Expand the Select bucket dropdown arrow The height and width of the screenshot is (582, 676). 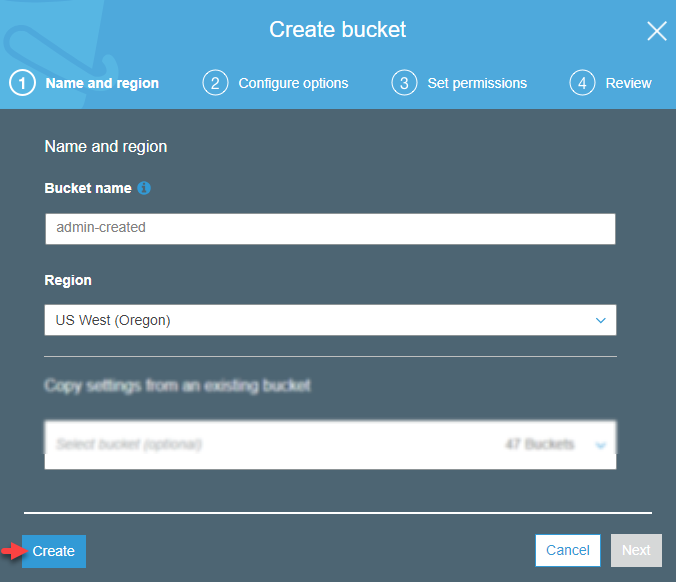point(601,445)
